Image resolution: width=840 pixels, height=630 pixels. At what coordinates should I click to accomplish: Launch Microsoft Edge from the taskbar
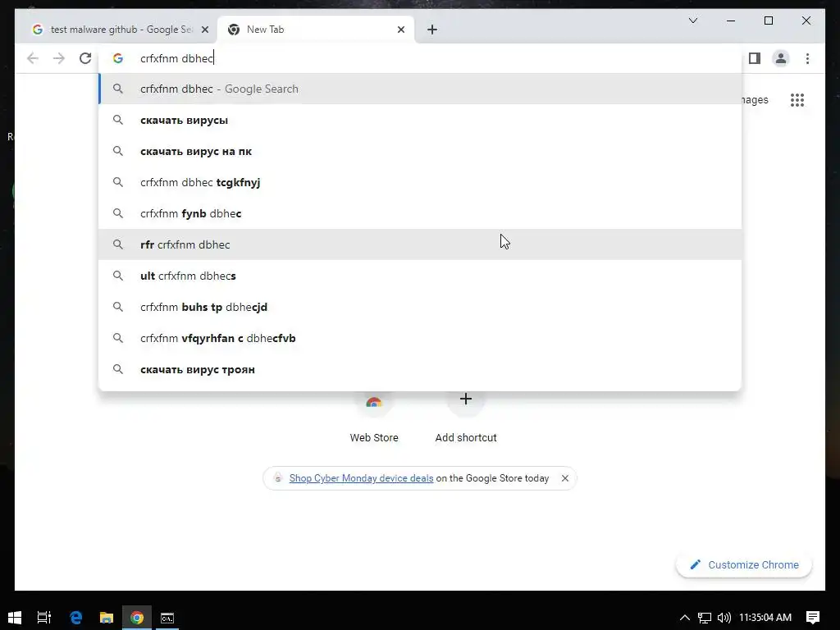click(x=76, y=618)
